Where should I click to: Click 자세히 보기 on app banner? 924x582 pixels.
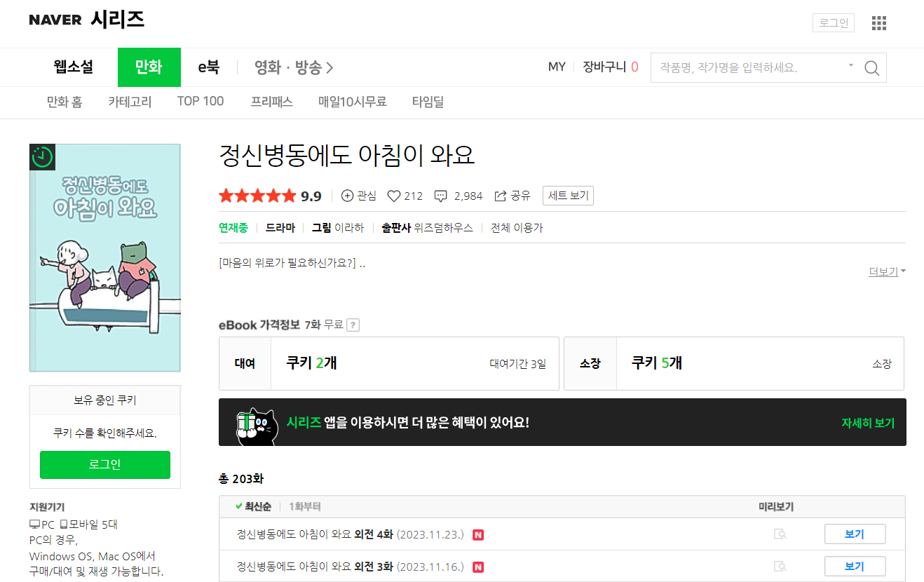tap(868, 423)
